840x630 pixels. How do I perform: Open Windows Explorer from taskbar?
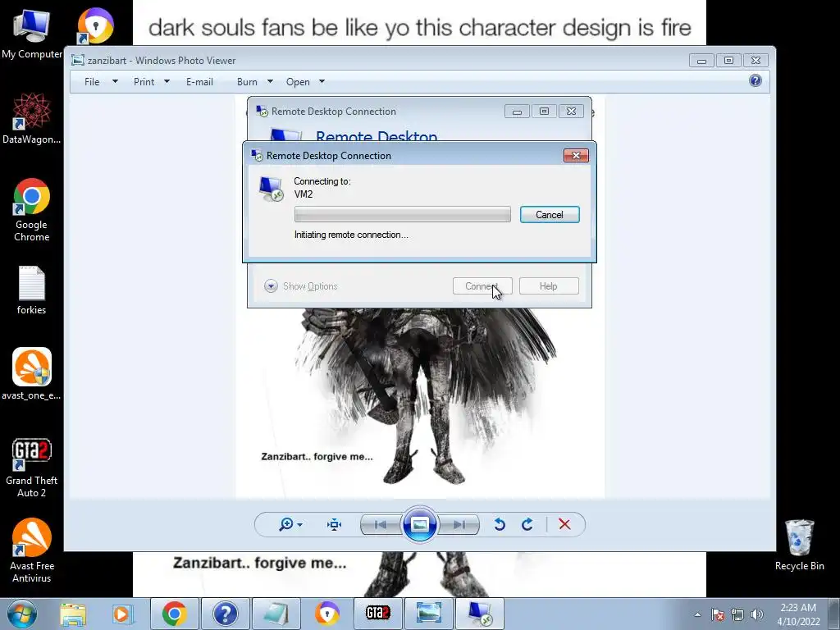point(73,614)
